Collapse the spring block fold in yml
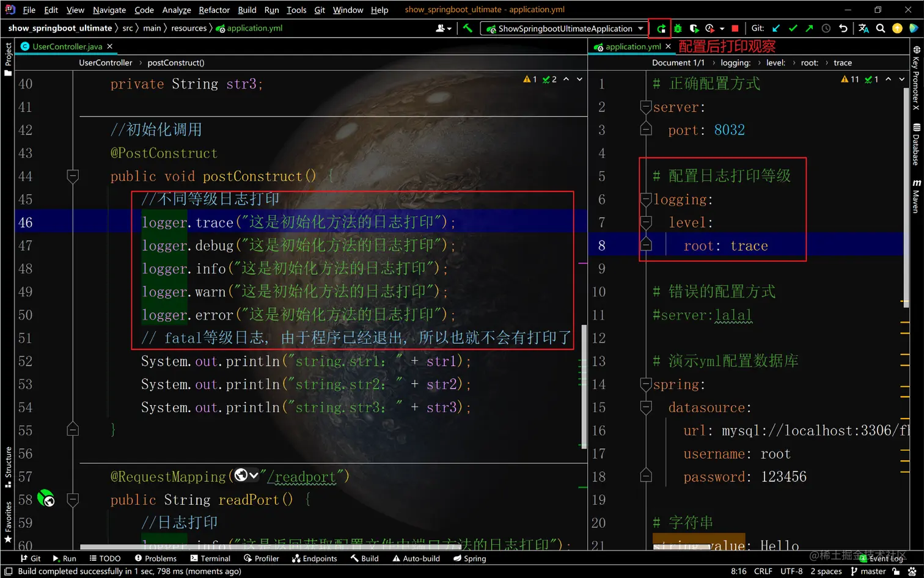 [x=646, y=384]
